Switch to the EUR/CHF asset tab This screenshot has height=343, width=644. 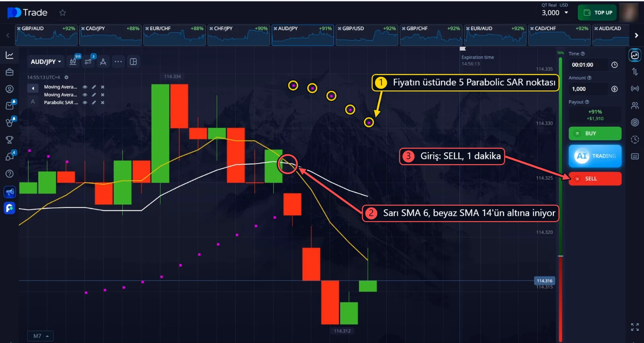pos(175,35)
